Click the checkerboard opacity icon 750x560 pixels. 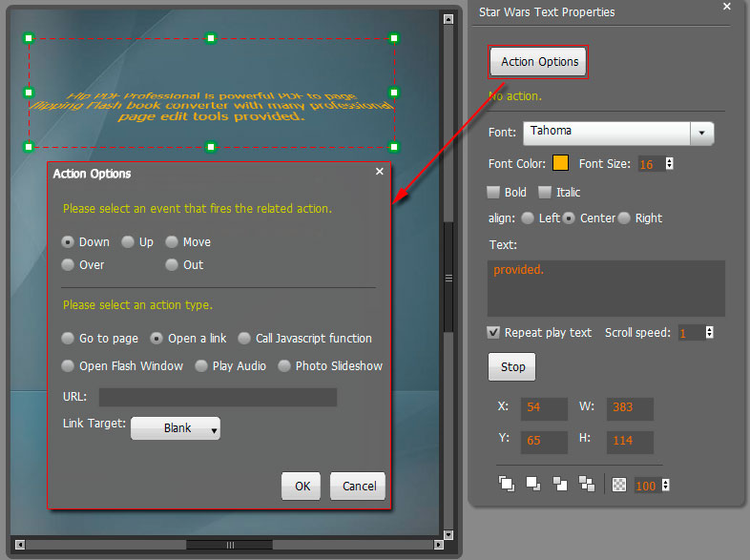pyautogui.click(x=621, y=485)
